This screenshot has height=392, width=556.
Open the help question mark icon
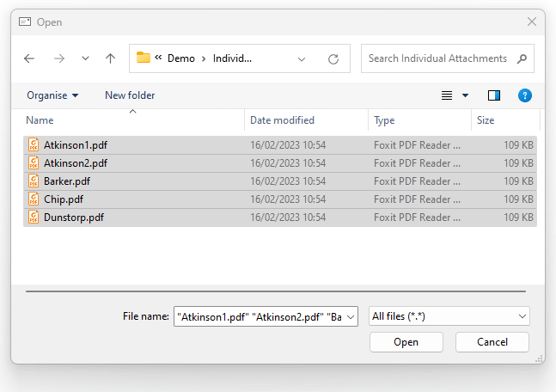(525, 95)
